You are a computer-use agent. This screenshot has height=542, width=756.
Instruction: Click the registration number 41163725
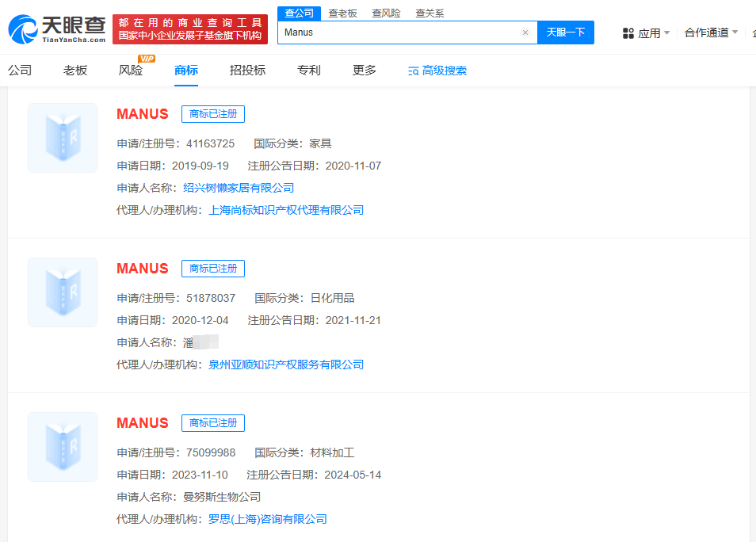(x=210, y=143)
